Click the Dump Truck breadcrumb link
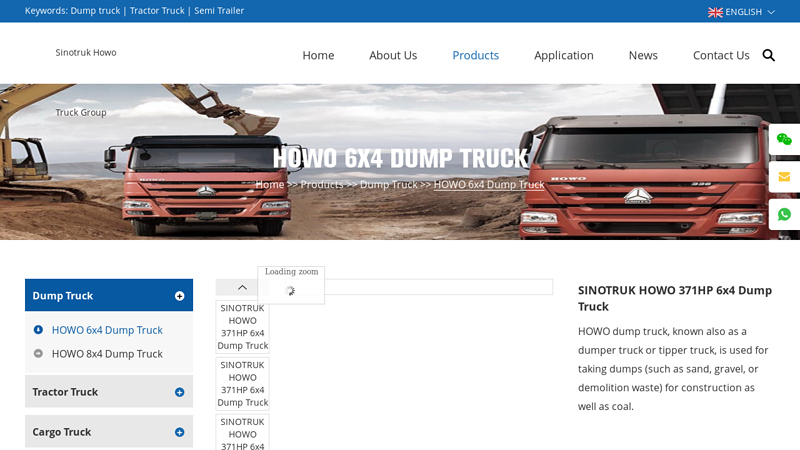Screen dimensions: 800x450 pos(389,184)
